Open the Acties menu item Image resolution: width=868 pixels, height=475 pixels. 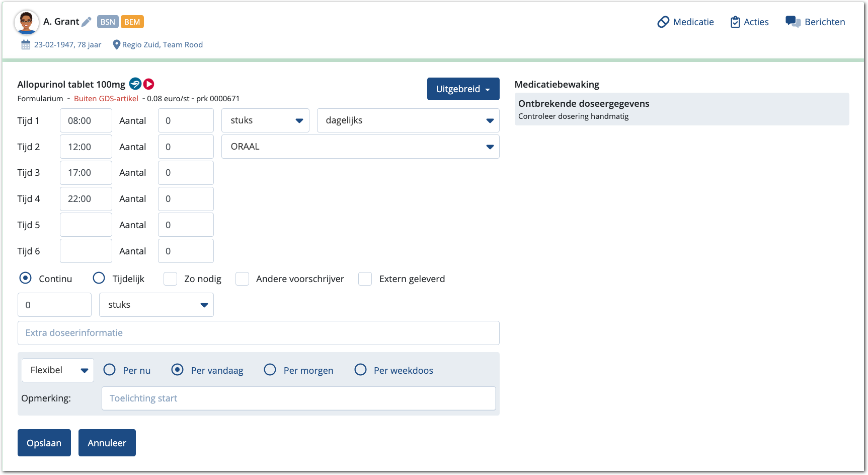[x=749, y=22]
